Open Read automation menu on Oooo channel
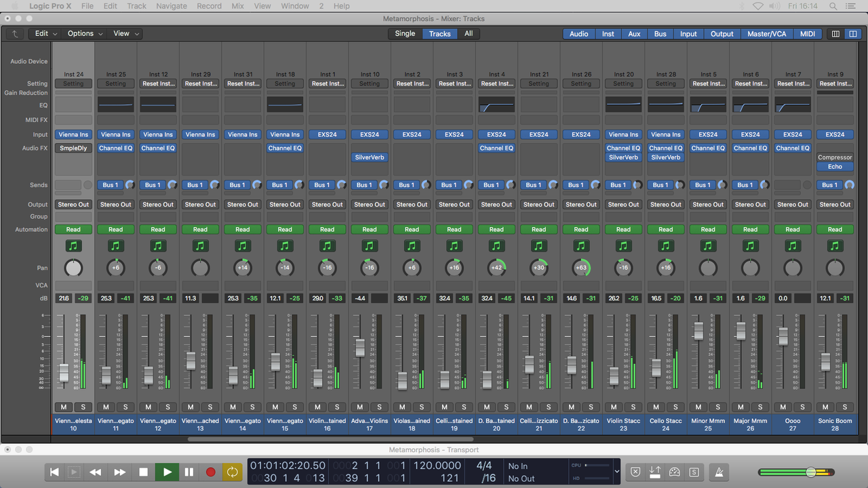 pos(793,229)
